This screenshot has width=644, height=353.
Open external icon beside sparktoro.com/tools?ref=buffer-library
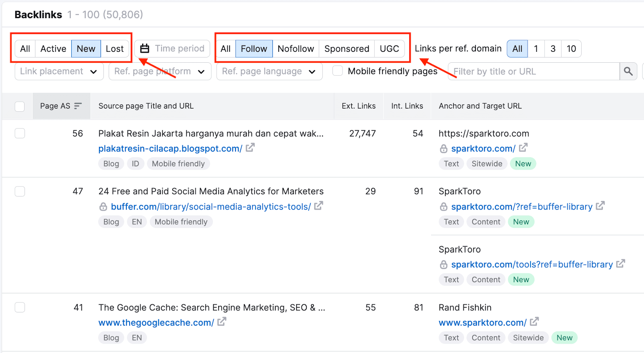[620, 264]
